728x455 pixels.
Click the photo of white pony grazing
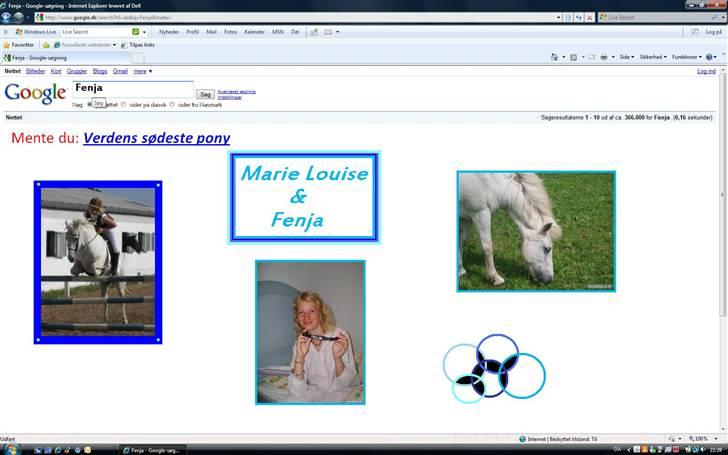pyautogui.click(x=536, y=231)
